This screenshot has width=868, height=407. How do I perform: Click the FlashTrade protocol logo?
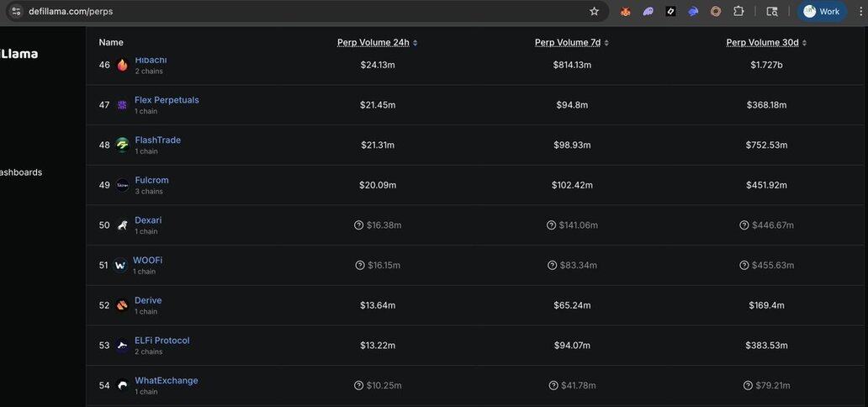tap(123, 145)
